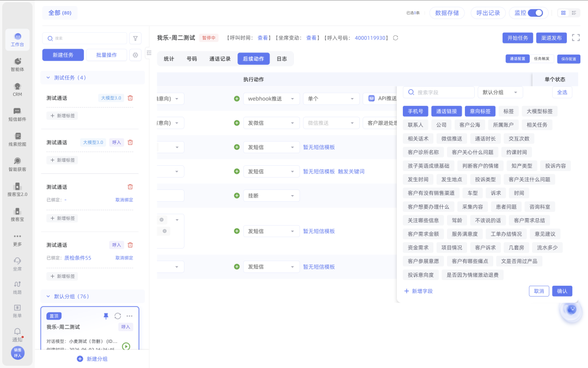This screenshot has height=368, width=588.
Task: Click the fullscreen expand icon
Action: click(x=575, y=38)
